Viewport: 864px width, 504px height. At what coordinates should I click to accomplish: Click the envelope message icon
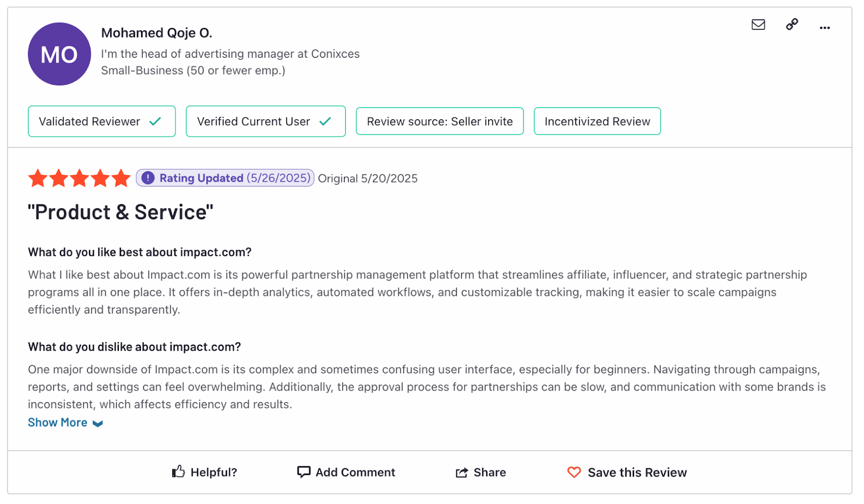(758, 24)
